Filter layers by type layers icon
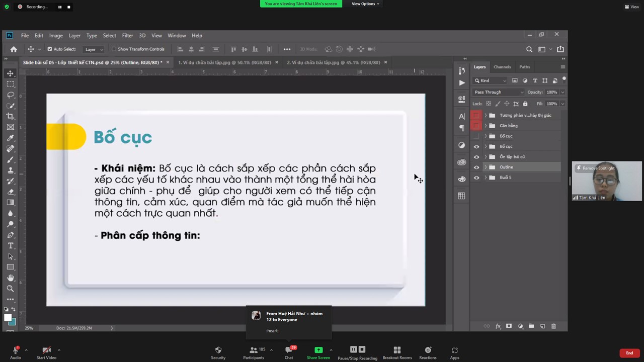This screenshot has width=644, height=362. (535, 80)
